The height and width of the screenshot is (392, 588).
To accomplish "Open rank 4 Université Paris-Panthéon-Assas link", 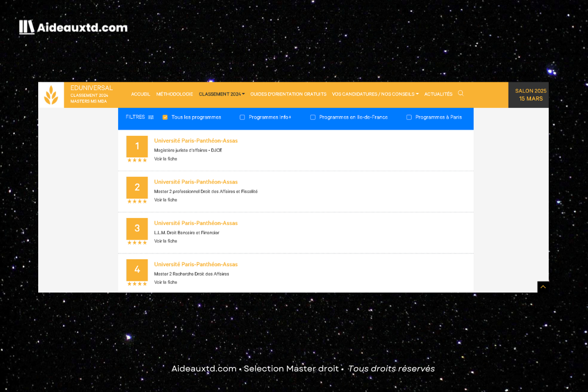I will [196, 264].
